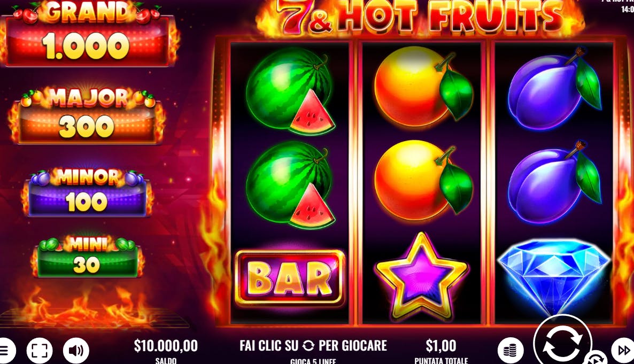The width and height of the screenshot is (634, 364).
Task: Enable turbo fast-forward mode
Action: coord(623,350)
